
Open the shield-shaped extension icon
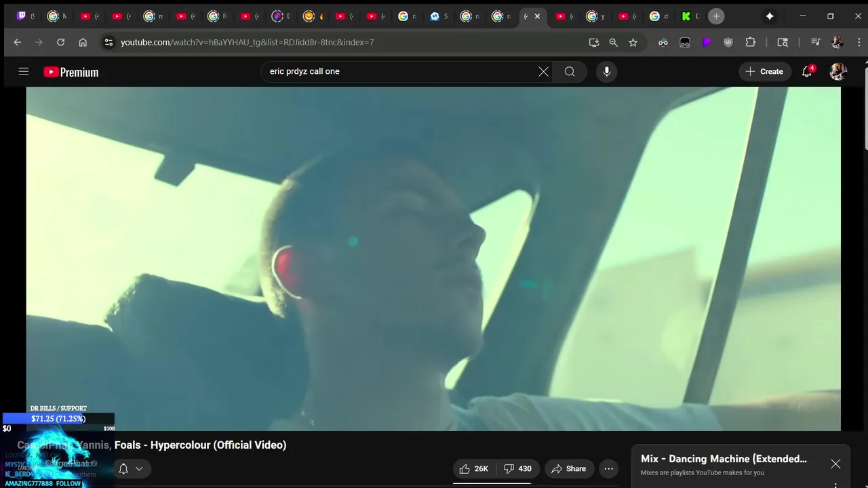tap(728, 42)
